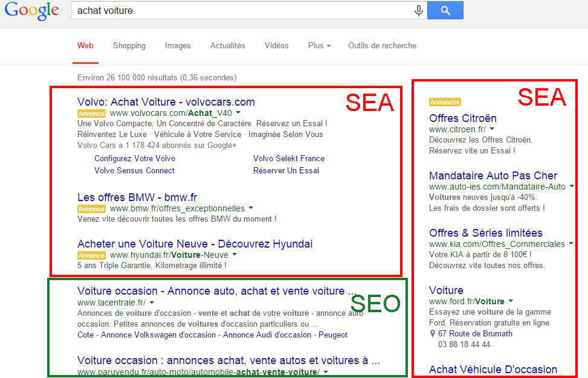The height and width of the screenshot is (378, 588).
Task: Open the 'Cote' sitelink under lacentrale
Action: click(x=85, y=335)
